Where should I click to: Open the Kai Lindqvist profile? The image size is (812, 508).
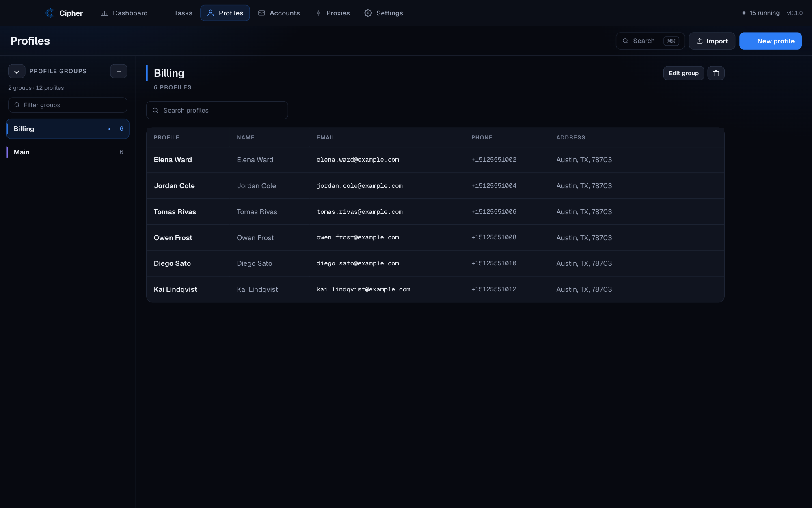[x=175, y=289]
